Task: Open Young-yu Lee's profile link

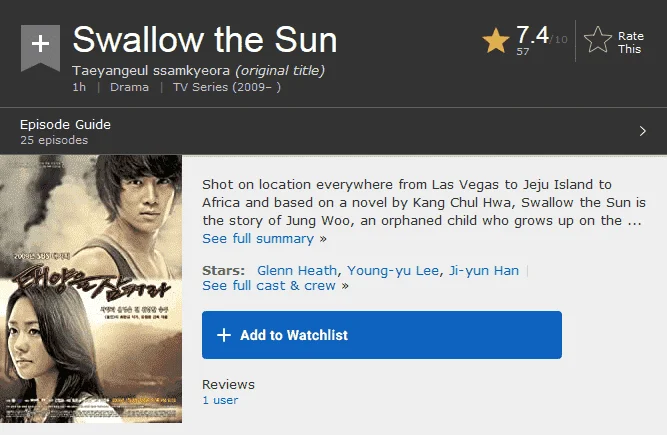Action: pyautogui.click(x=393, y=271)
